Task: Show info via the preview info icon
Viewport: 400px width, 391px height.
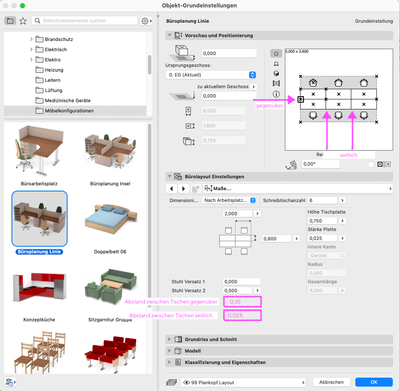Action: 276,94
